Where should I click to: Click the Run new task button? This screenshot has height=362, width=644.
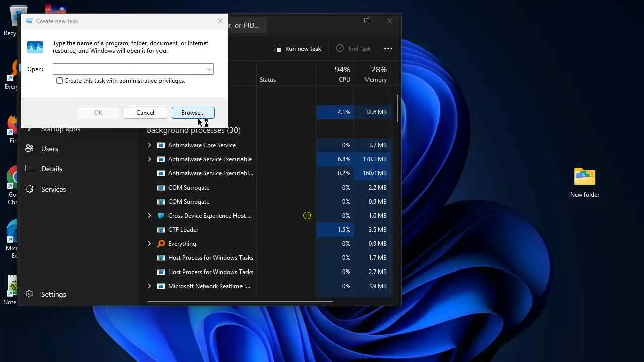pos(297,49)
